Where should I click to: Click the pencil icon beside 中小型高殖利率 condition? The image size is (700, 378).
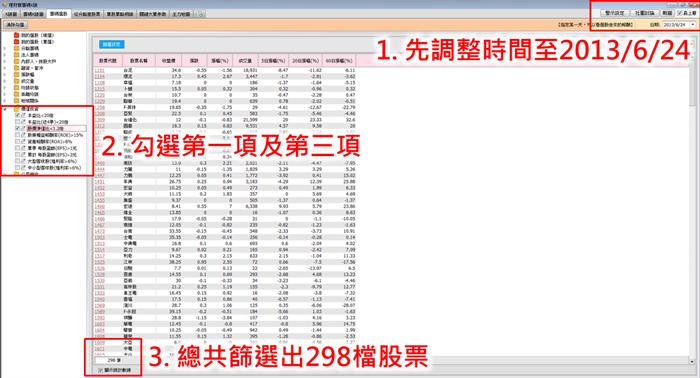pyautogui.click(x=23, y=168)
